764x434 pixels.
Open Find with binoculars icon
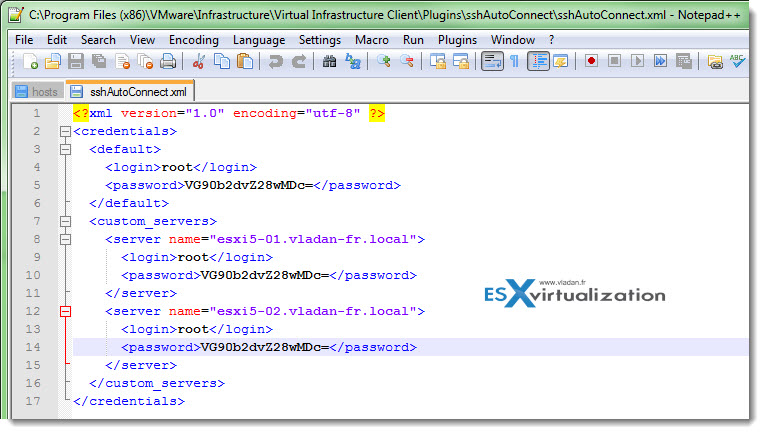tap(329, 61)
